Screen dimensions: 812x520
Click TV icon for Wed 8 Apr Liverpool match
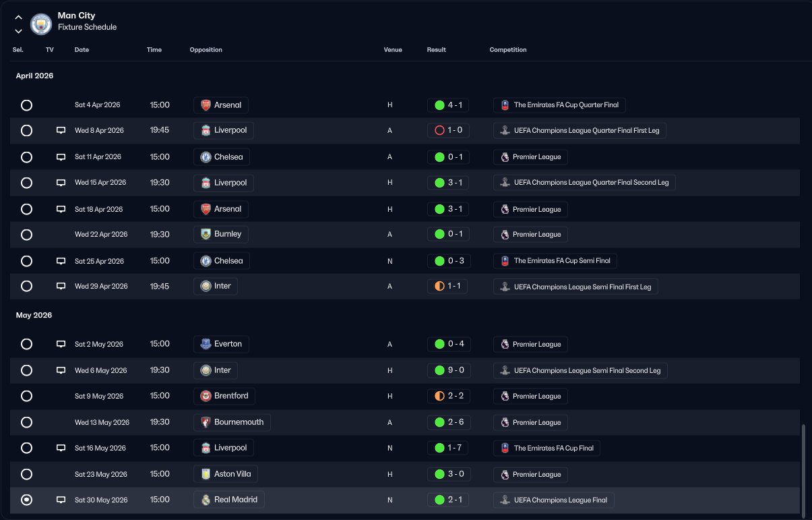pyautogui.click(x=61, y=130)
